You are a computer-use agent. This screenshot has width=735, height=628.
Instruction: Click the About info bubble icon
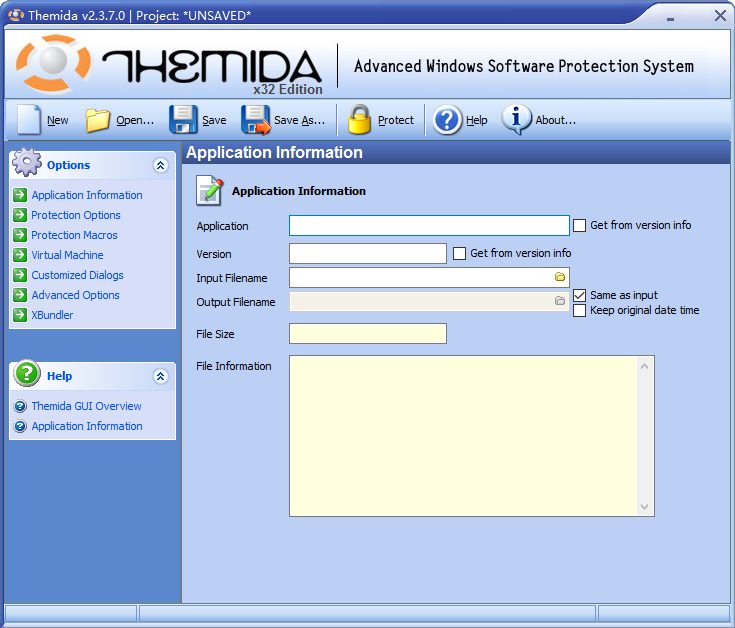[x=516, y=119]
